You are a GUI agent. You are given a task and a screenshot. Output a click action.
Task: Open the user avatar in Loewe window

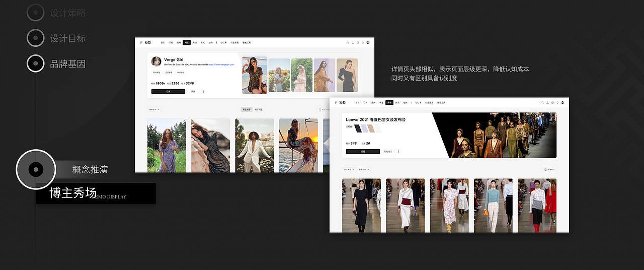click(562, 103)
